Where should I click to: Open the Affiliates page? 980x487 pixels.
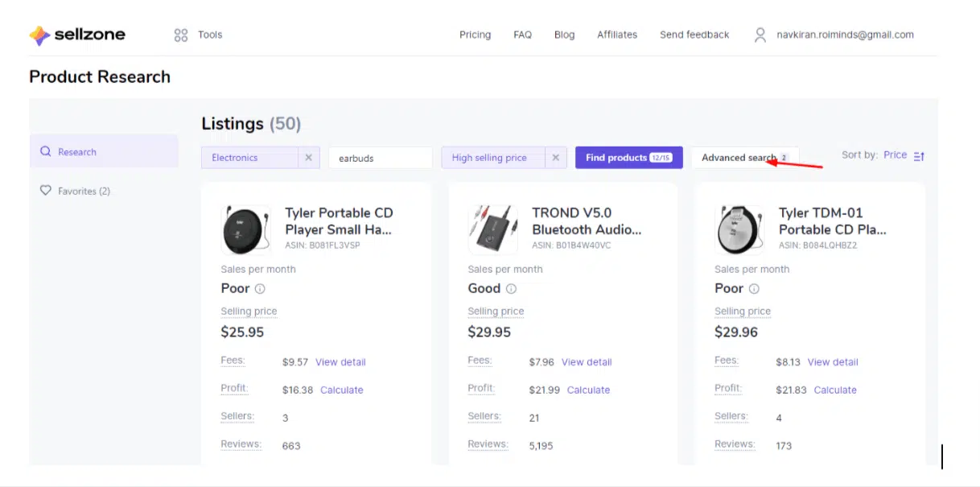click(x=617, y=35)
